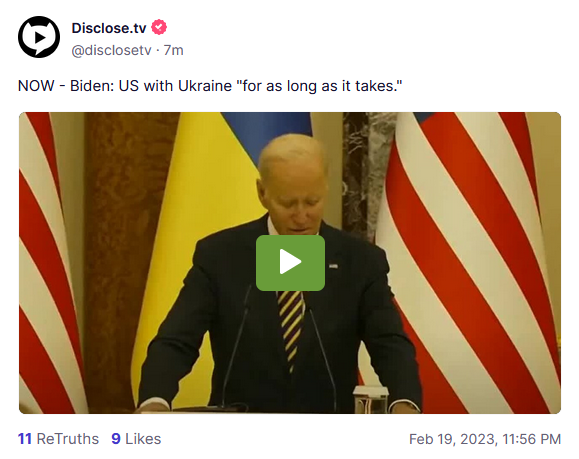Click the 7m relative timestamp
579x459 pixels.
pyautogui.click(x=174, y=50)
